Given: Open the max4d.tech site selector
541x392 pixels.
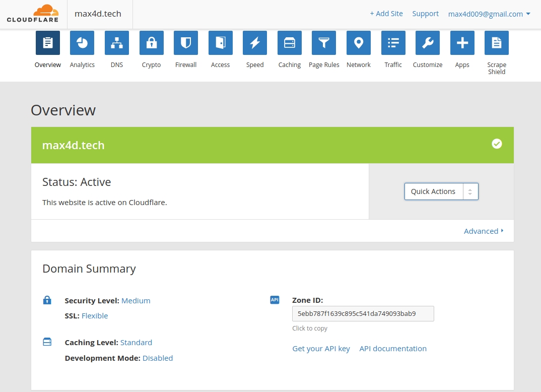Looking at the screenshot, I should pyautogui.click(x=98, y=14).
